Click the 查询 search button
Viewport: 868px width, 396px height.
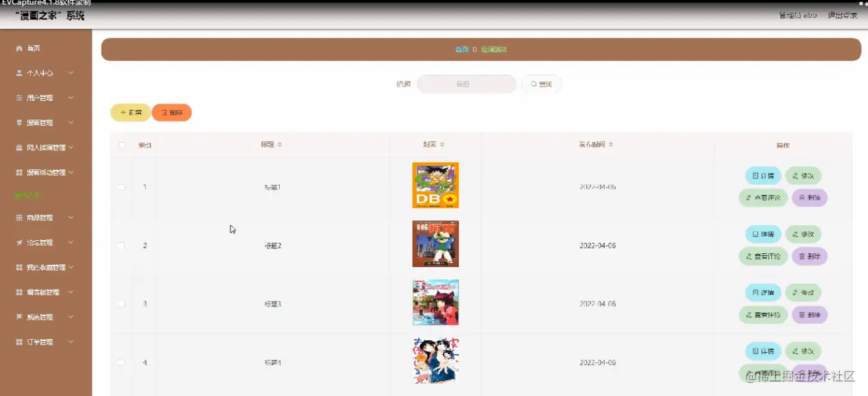click(541, 84)
